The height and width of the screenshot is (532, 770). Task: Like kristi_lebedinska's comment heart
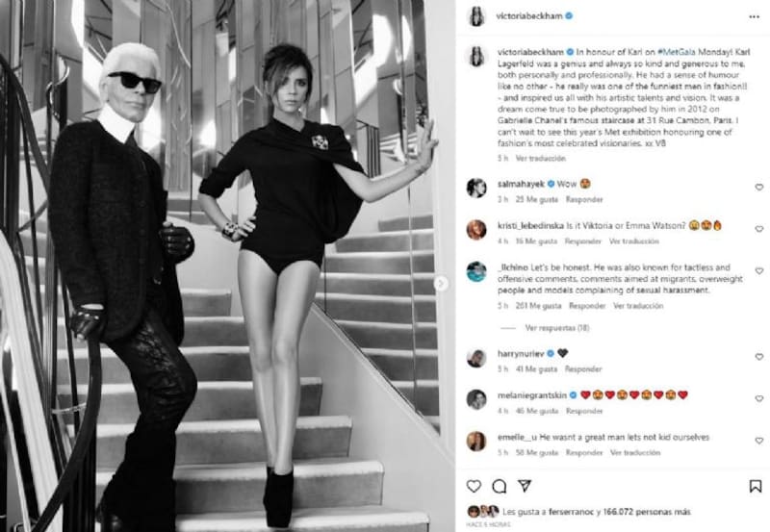[x=759, y=229]
